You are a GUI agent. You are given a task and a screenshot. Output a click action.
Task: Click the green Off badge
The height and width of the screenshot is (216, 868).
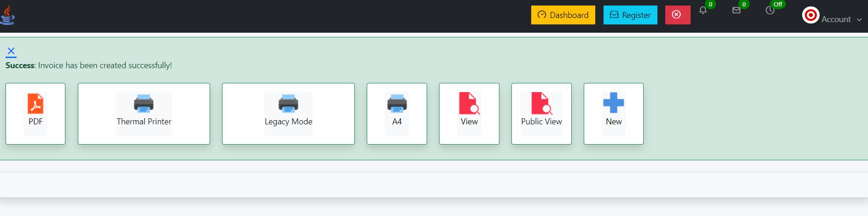[778, 4]
